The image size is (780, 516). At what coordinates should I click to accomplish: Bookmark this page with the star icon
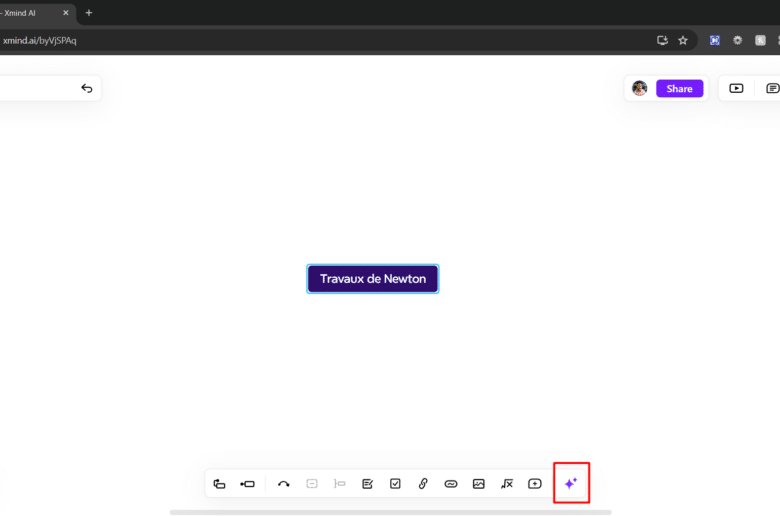click(x=683, y=40)
